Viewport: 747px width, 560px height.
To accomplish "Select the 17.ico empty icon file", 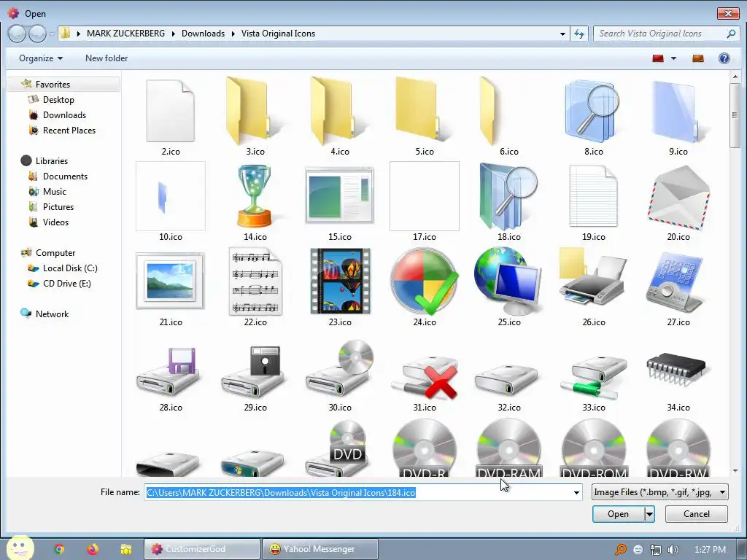I will 424,202.
